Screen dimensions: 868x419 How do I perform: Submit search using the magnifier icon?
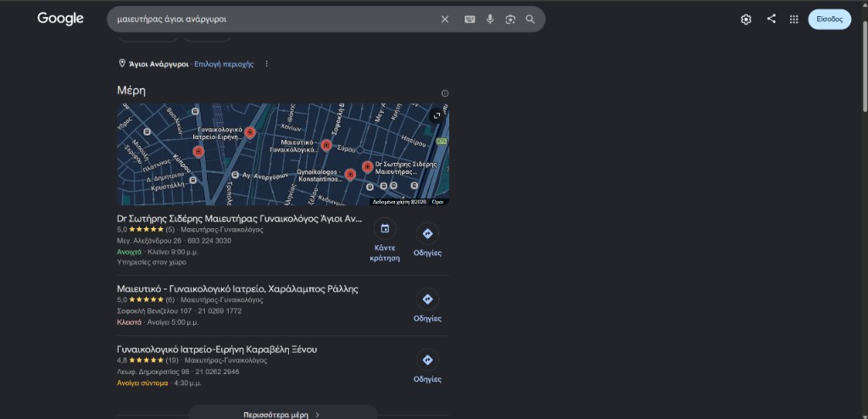pos(531,20)
